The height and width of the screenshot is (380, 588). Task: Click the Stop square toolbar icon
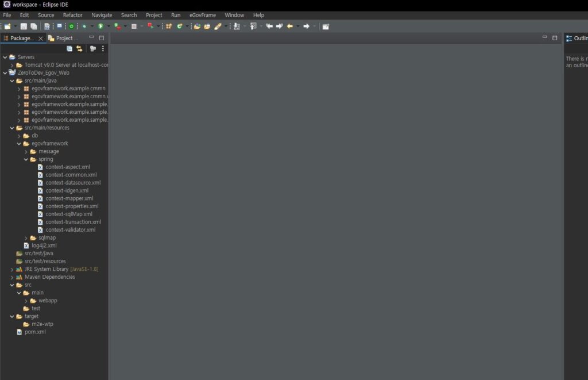coord(134,26)
